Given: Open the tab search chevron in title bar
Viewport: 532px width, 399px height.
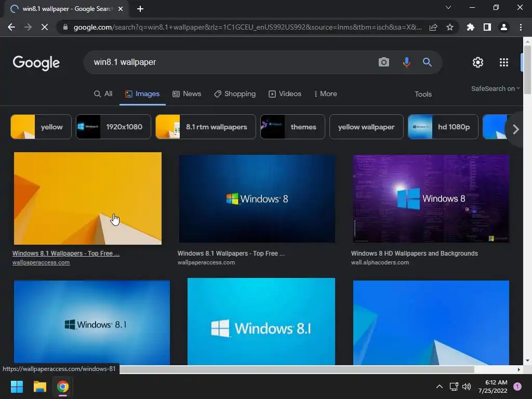Looking at the screenshot, I should point(448,7).
